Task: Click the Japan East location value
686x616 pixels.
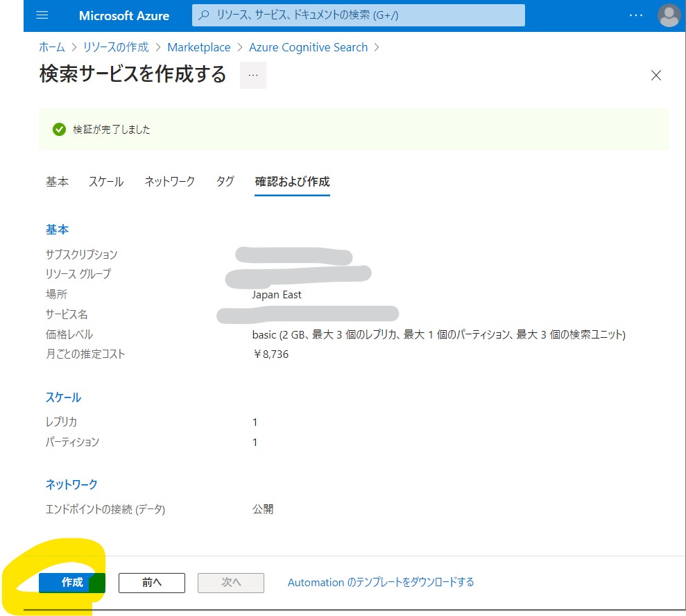Action: coord(277,295)
